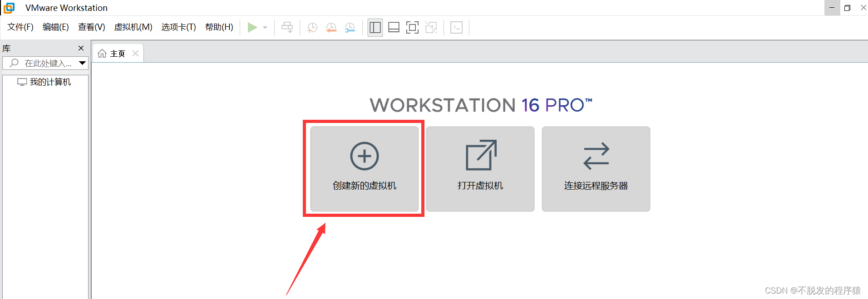Close the 主页 tab

coord(135,54)
